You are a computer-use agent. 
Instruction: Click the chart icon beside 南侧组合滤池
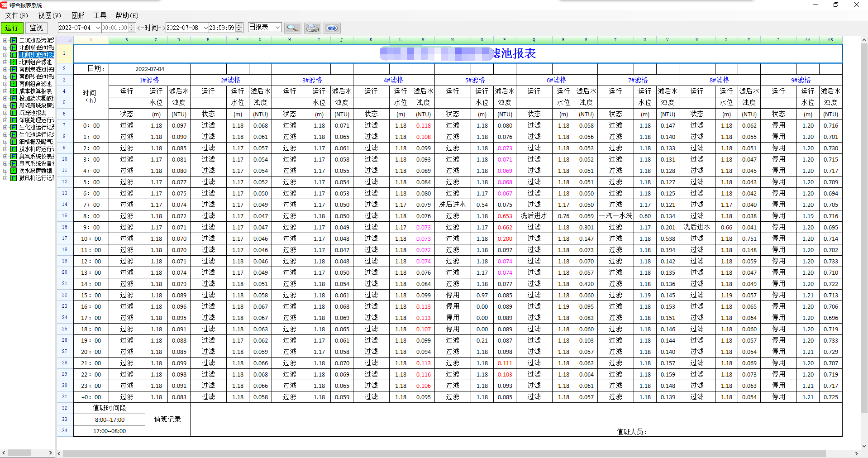click(x=14, y=84)
